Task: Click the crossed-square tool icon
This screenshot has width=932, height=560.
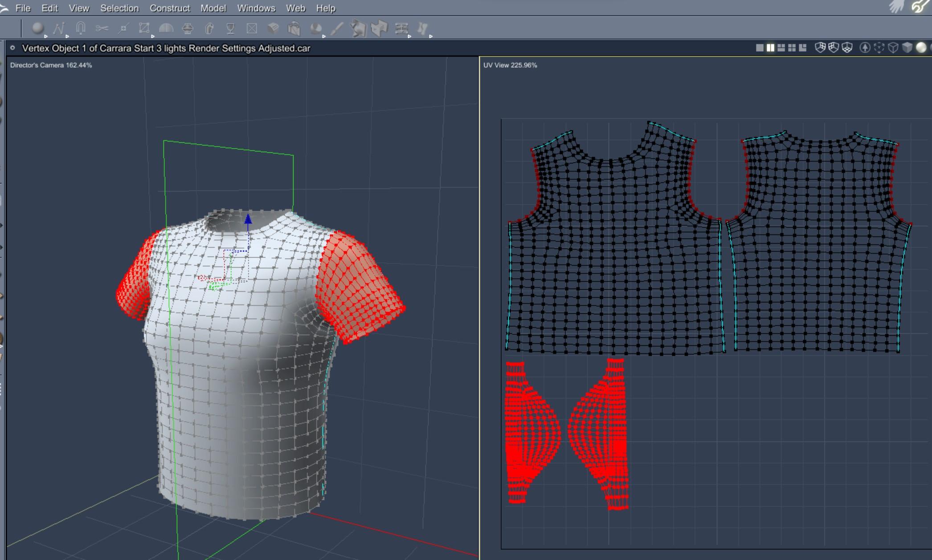Action: [252, 28]
